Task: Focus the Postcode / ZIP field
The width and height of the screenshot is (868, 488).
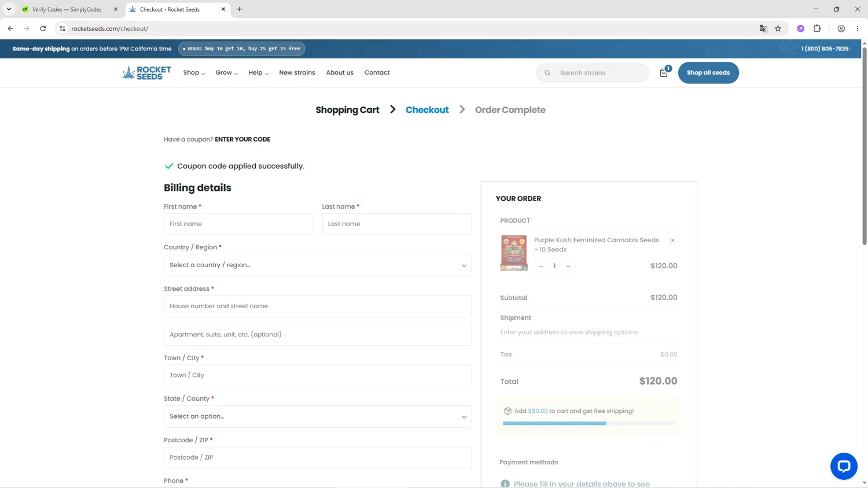Action: [x=318, y=457]
